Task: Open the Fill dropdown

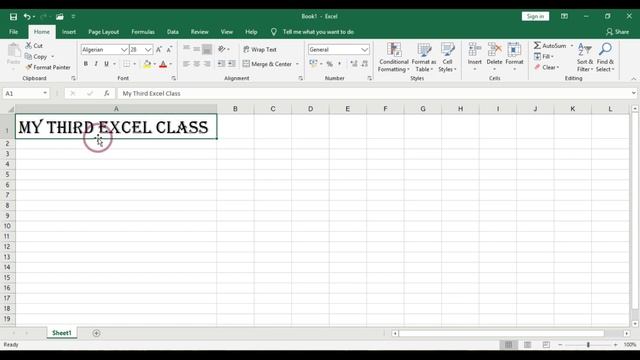Action: 544,56
